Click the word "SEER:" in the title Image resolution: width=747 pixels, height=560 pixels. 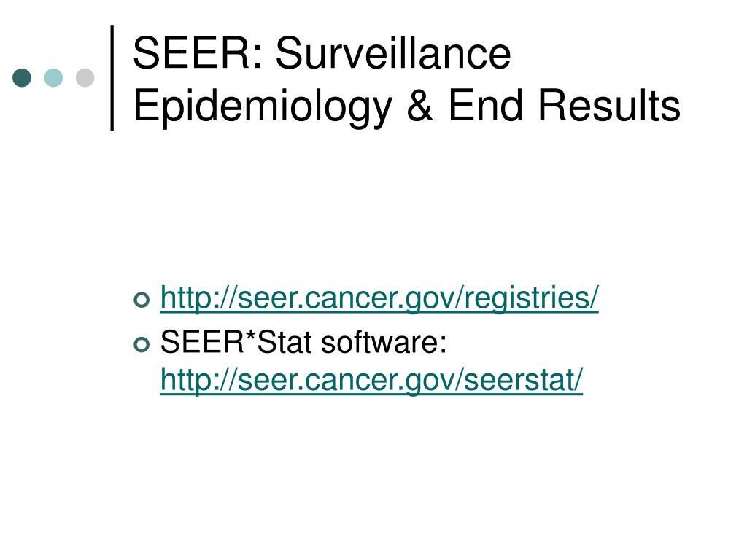(x=198, y=52)
